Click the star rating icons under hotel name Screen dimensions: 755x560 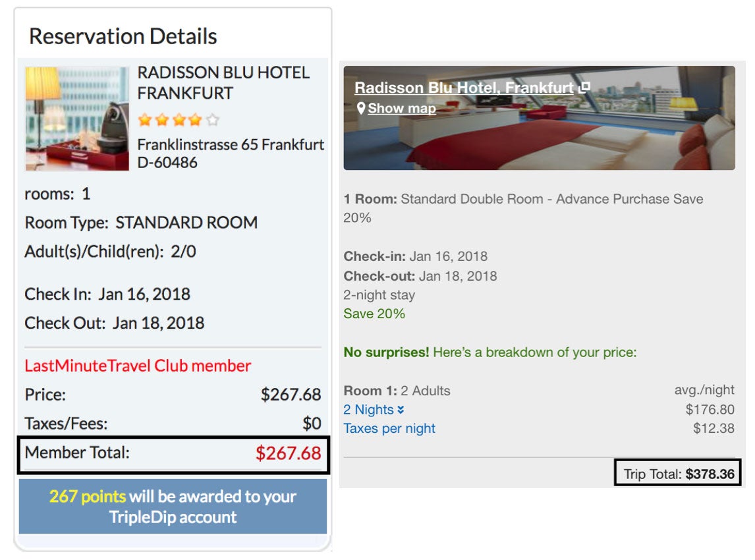[x=179, y=119]
